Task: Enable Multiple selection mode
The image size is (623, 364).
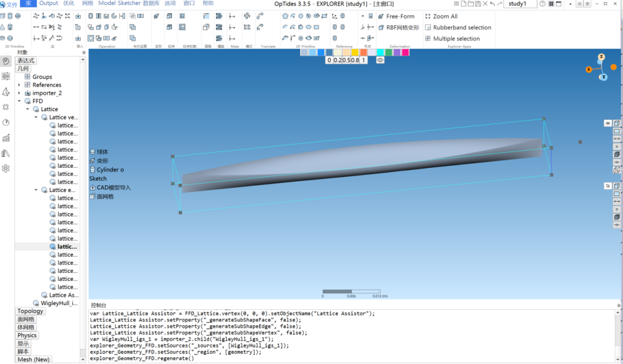Action: coord(452,39)
